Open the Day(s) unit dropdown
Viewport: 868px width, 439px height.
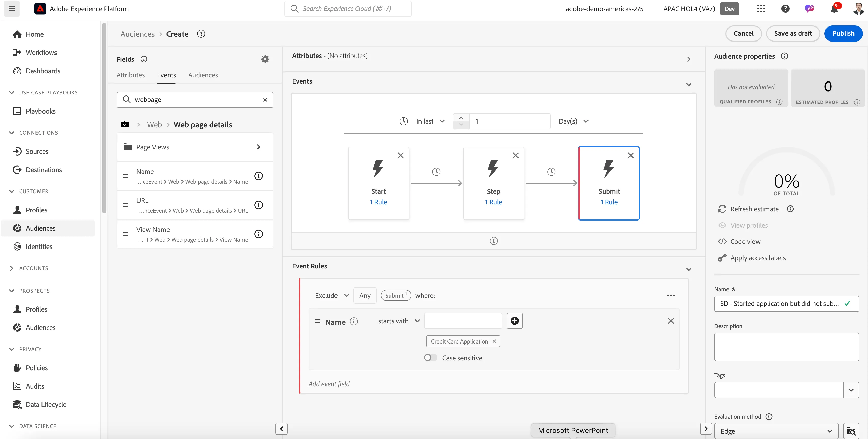click(573, 121)
